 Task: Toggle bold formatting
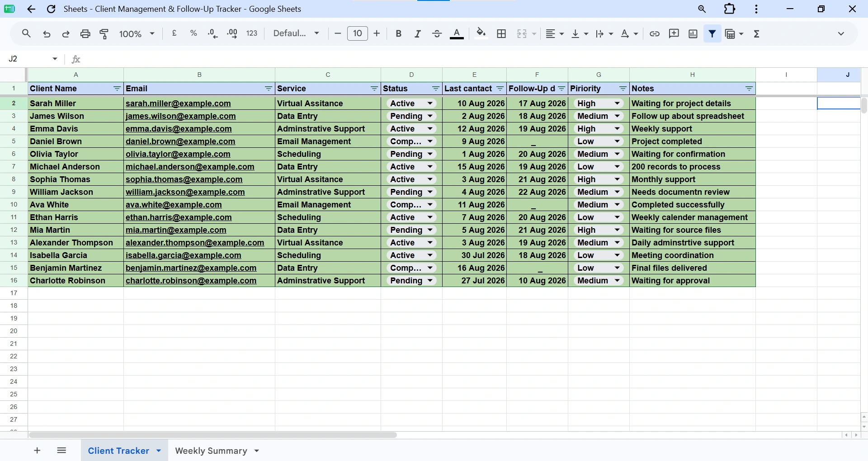click(398, 33)
